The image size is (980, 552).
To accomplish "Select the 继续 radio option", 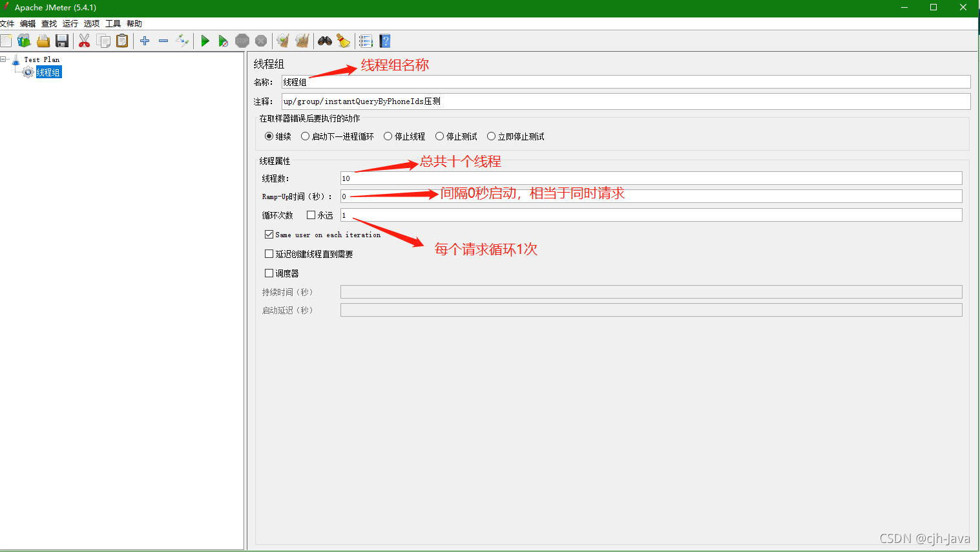I will tap(269, 136).
